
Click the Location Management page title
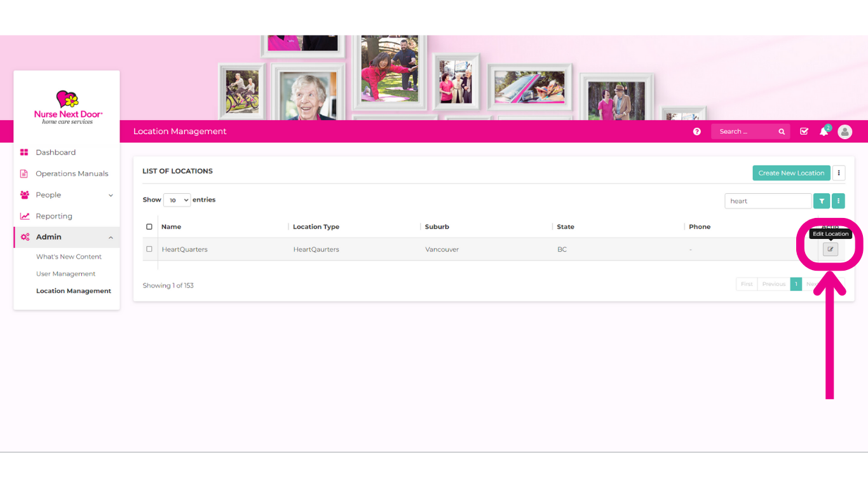180,132
